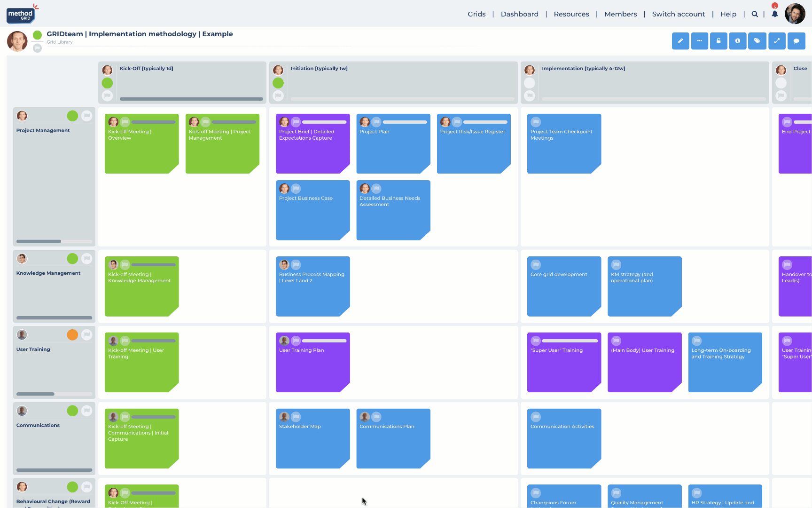The image size is (812, 508).
Task: Click flag icon in Implementation column header
Action: tap(530, 96)
